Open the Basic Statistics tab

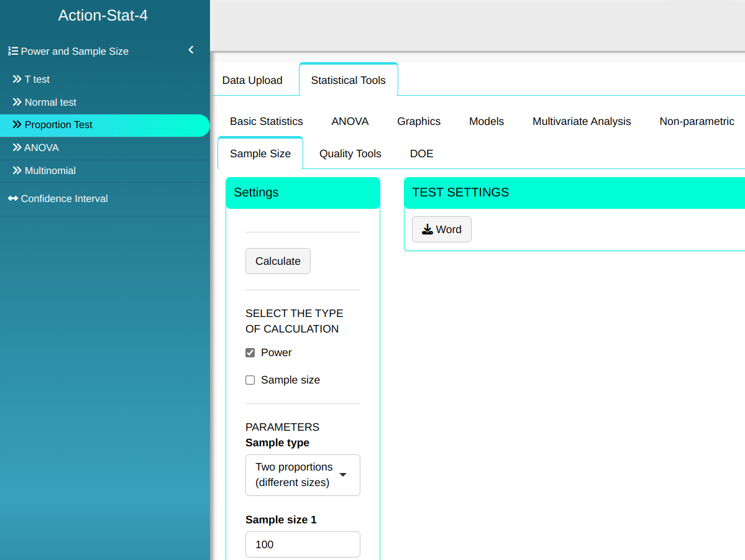[x=267, y=121]
